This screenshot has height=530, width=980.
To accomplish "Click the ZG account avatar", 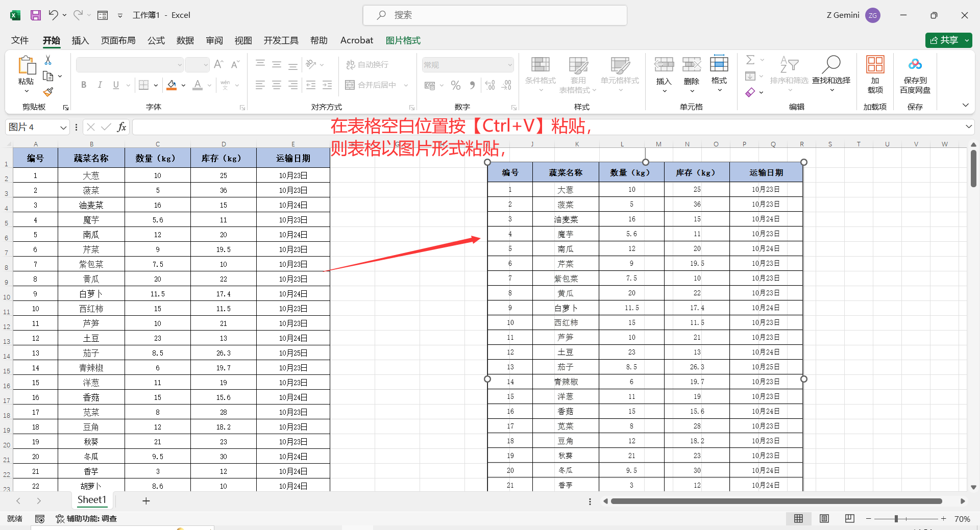I will click(x=873, y=15).
